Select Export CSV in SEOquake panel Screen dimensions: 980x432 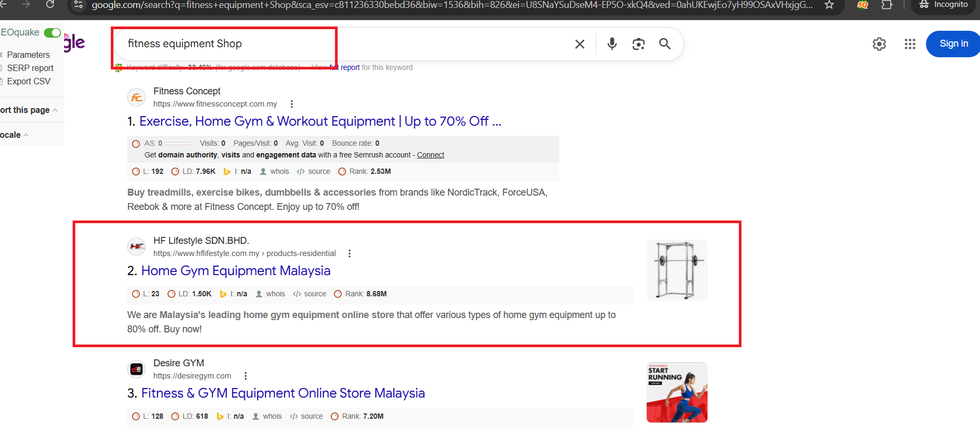[29, 81]
